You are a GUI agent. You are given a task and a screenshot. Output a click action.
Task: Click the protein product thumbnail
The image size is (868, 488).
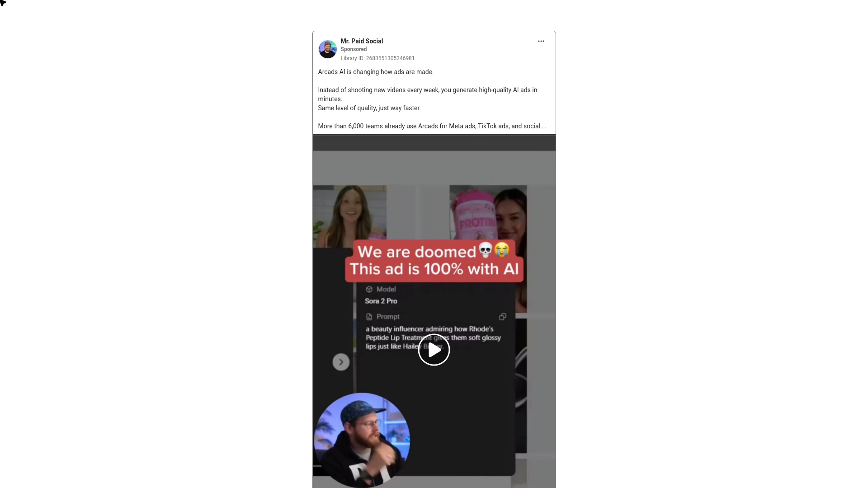(x=488, y=213)
